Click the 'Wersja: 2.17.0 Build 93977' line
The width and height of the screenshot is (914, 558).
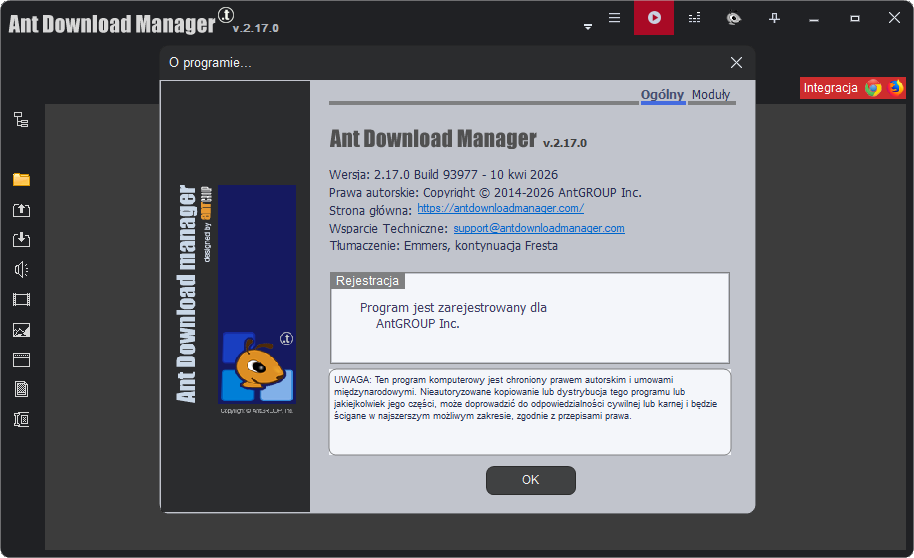click(443, 174)
